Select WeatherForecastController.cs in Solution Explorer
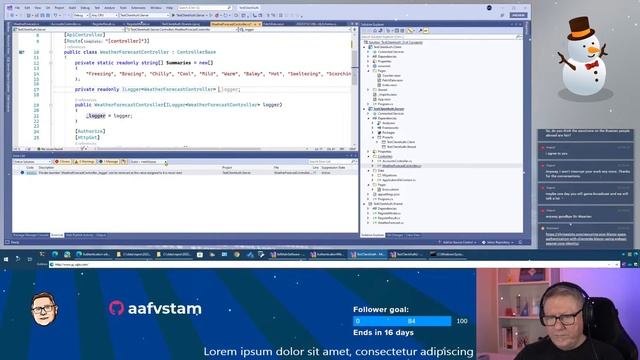The image size is (640, 360). pos(401,166)
